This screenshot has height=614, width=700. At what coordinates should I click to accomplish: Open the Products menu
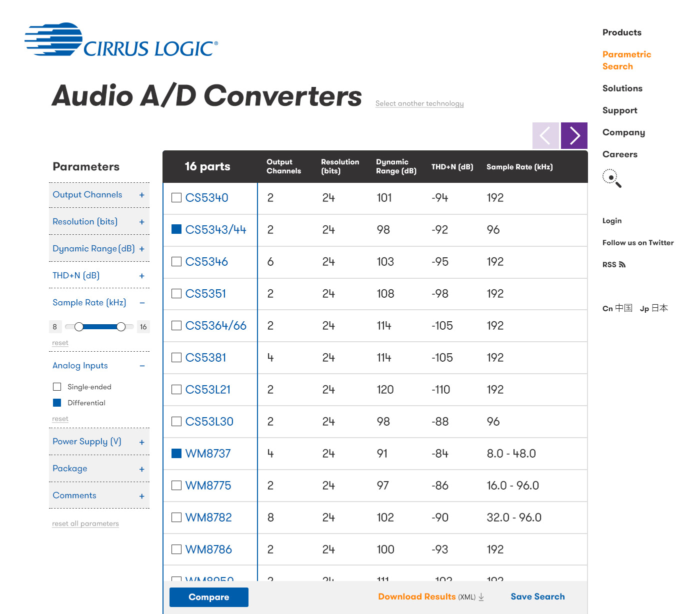tap(622, 32)
